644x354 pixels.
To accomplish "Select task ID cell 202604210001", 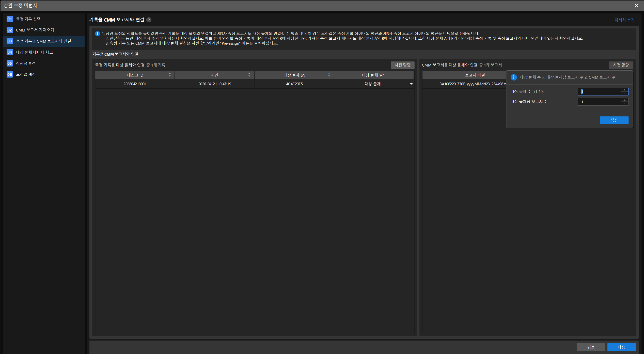I will click(x=135, y=84).
